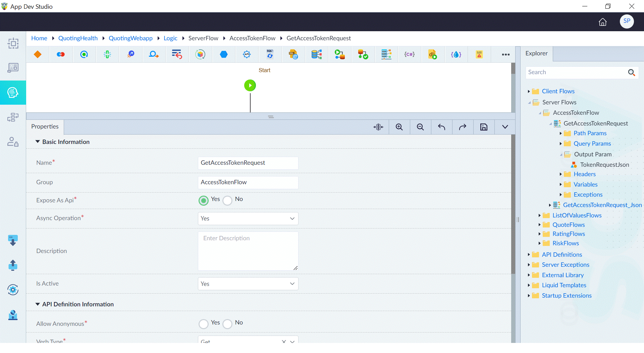Set Allow Anonymous to No
The image size is (644, 353).
point(227,324)
